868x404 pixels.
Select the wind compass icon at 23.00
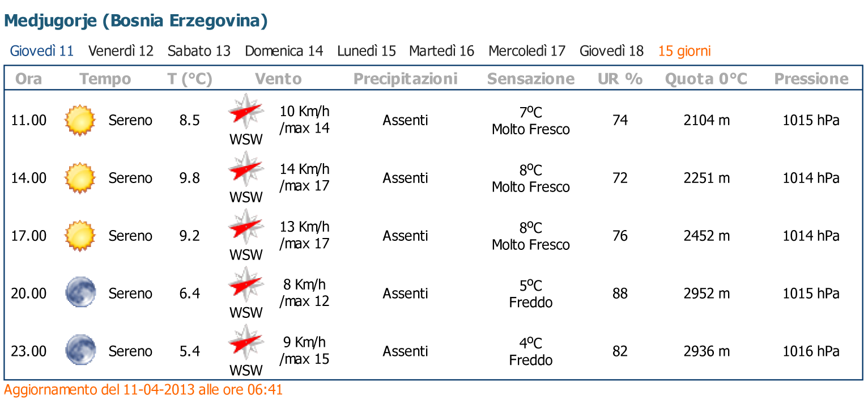246,342
